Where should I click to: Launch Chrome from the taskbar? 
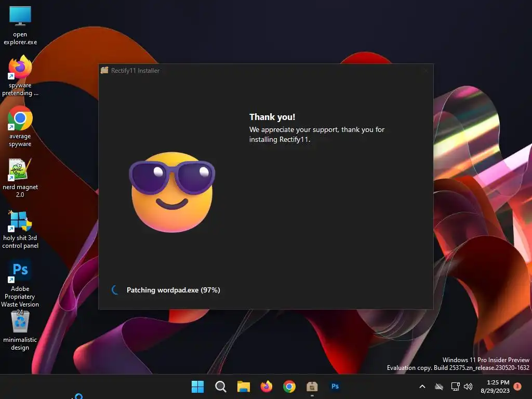tap(289, 387)
